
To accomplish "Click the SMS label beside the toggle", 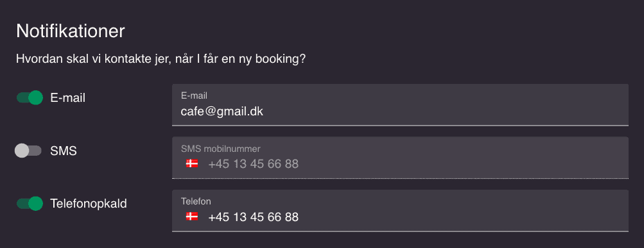I will pos(64,151).
